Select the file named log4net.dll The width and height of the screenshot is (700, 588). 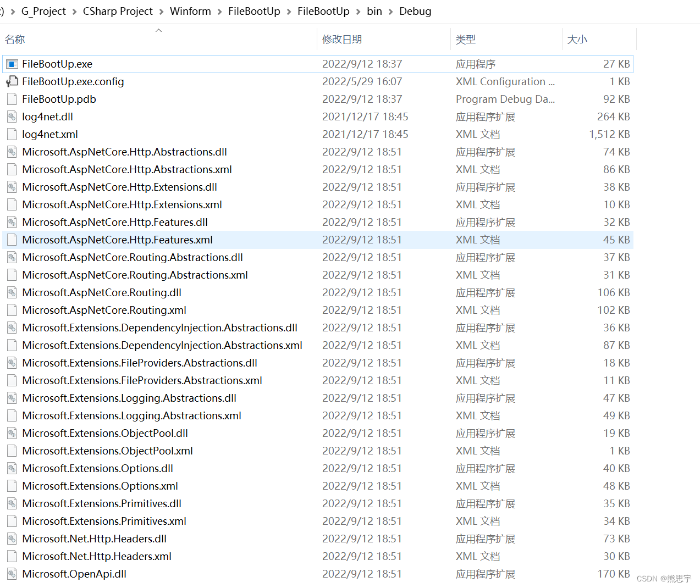[x=47, y=117]
